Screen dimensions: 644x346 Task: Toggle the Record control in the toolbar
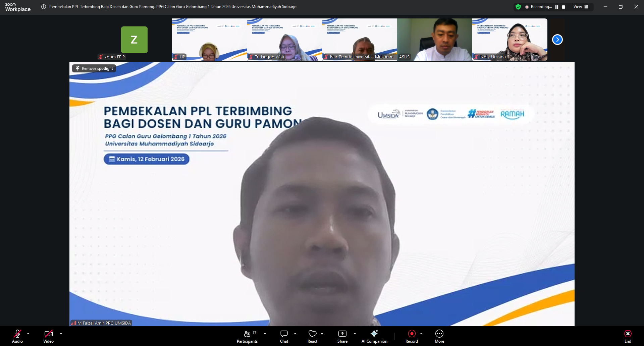tap(412, 335)
